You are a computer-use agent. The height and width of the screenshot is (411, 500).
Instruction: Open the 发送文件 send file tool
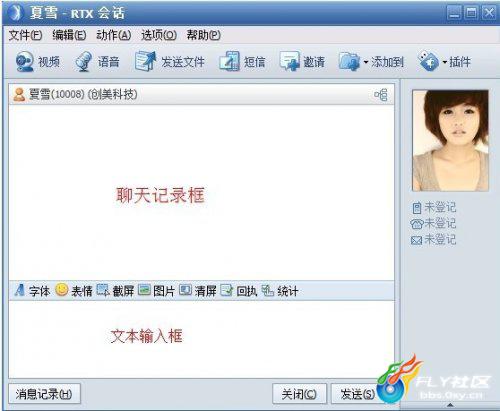coord(169,62)
